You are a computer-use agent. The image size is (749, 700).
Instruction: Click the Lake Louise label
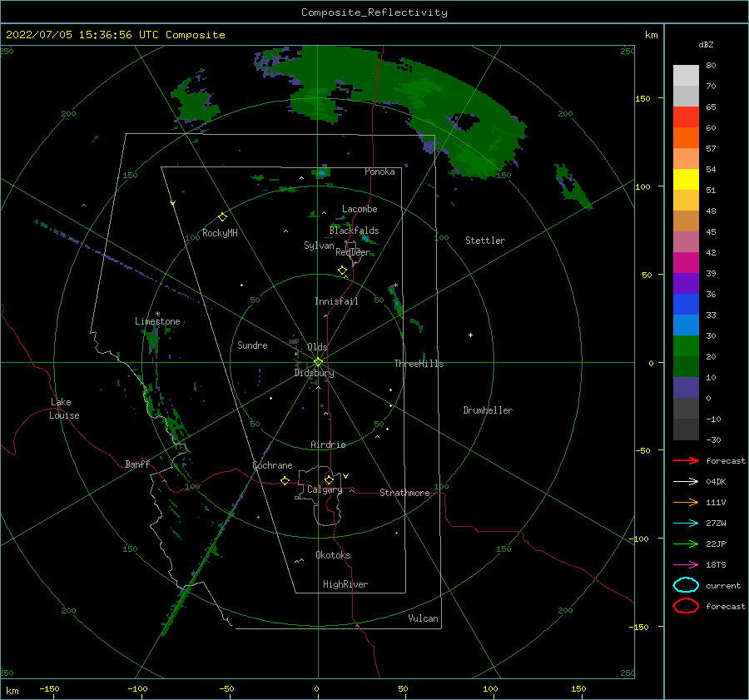coord(64,409)
